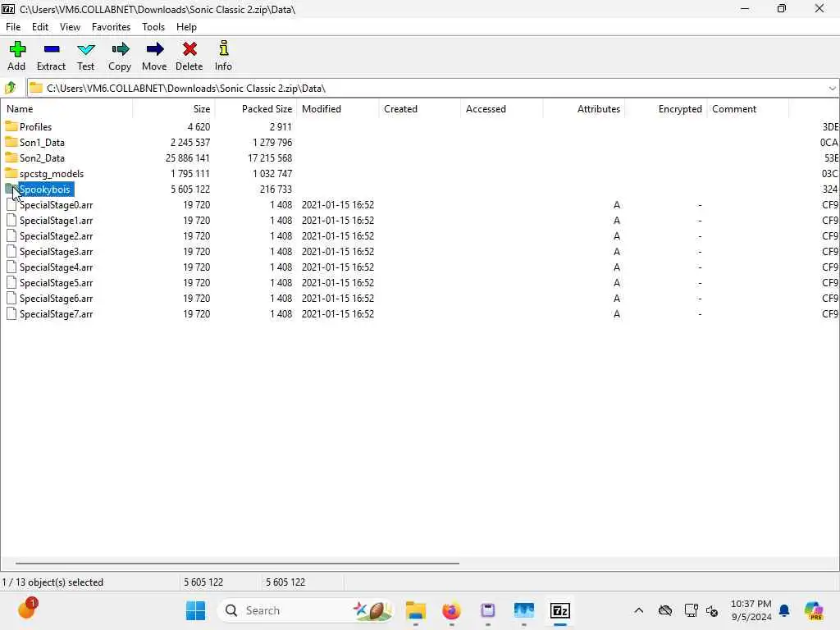Launch Firefox from taskbar
840x630 pixels.
pos(452,610)
